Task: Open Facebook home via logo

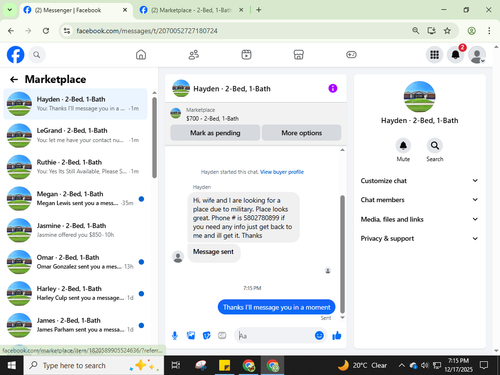Action: (15, 55)
